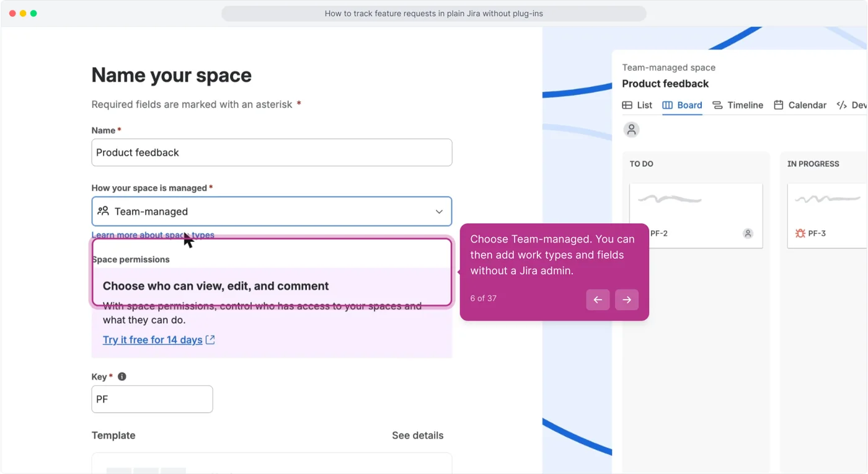This screenshot has width=868, height=474.
Task: Click the Board view columns icon
Action: click(x=668, y=105)
